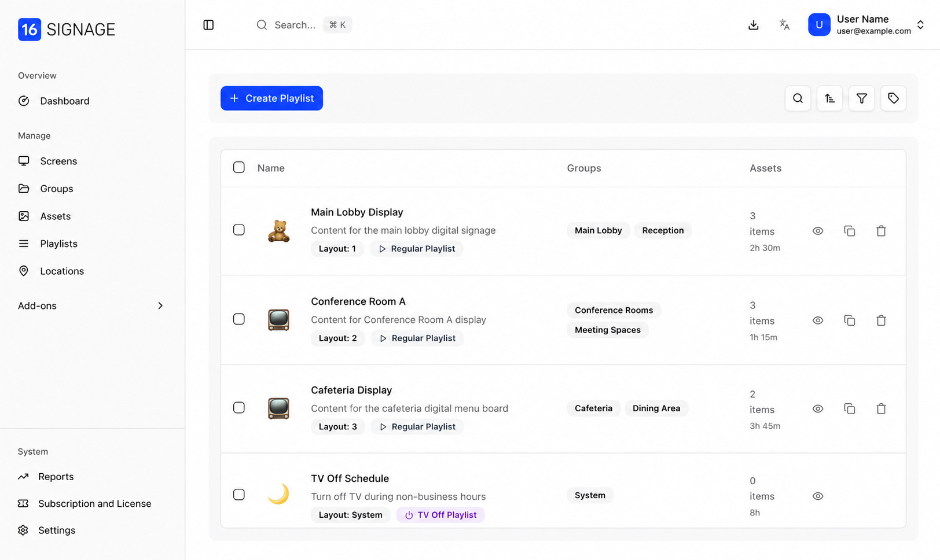Click the search icon in playlist toolbar
Image resolution: width=940 pixels, height=560 pixels.
click(798, 98)
